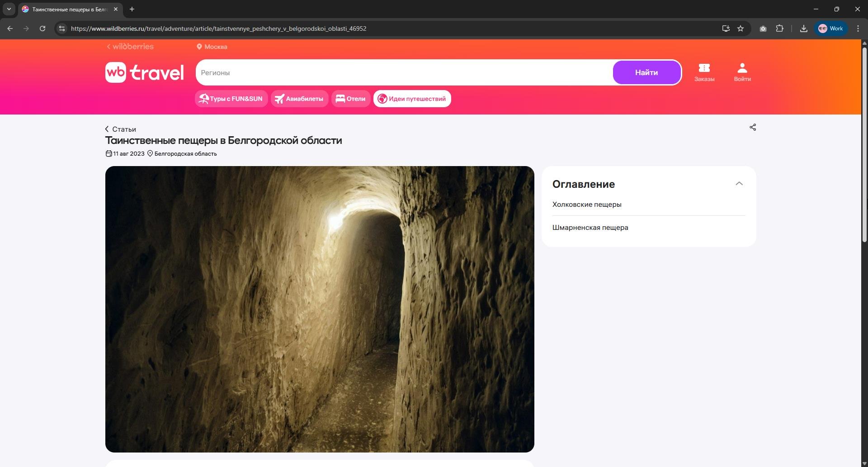868x467 pixels.
Task: Jump to Холковские пещеры section
Action: pos(586,205)
